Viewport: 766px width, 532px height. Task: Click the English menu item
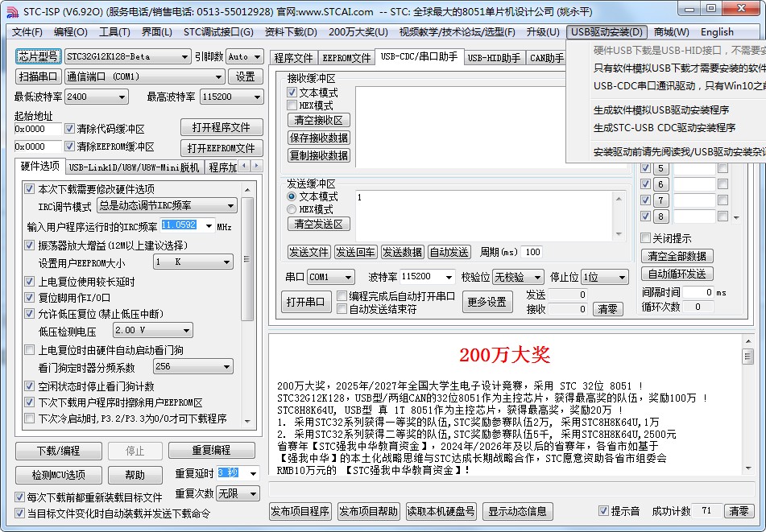[x=717, y=32]
